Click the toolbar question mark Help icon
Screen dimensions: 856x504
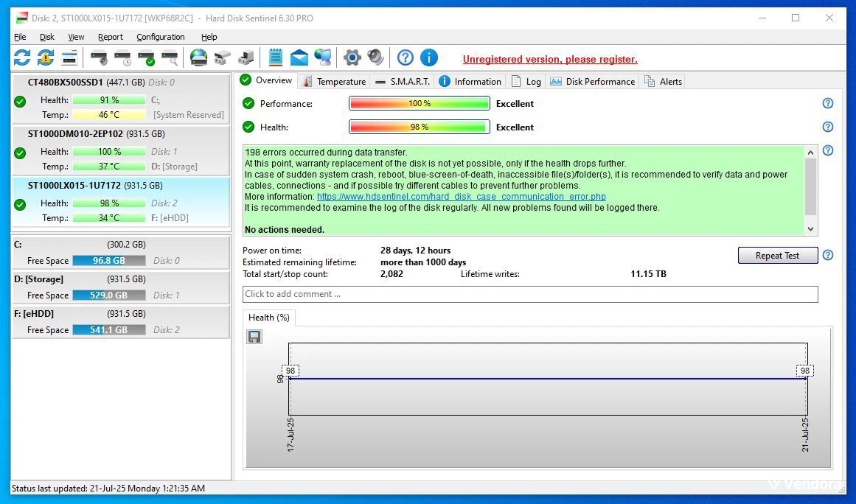pyautogui.click(x=405, y=57)
